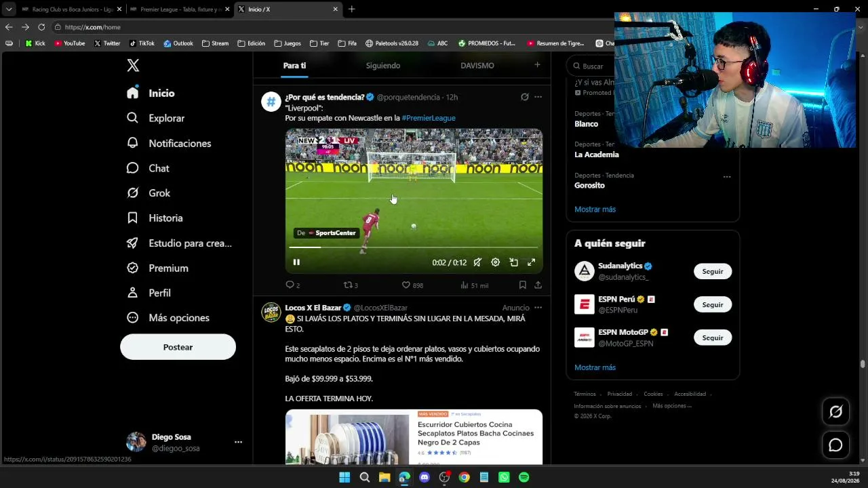
Task: Share the Liverpool trending post
Action: [538, 285]
